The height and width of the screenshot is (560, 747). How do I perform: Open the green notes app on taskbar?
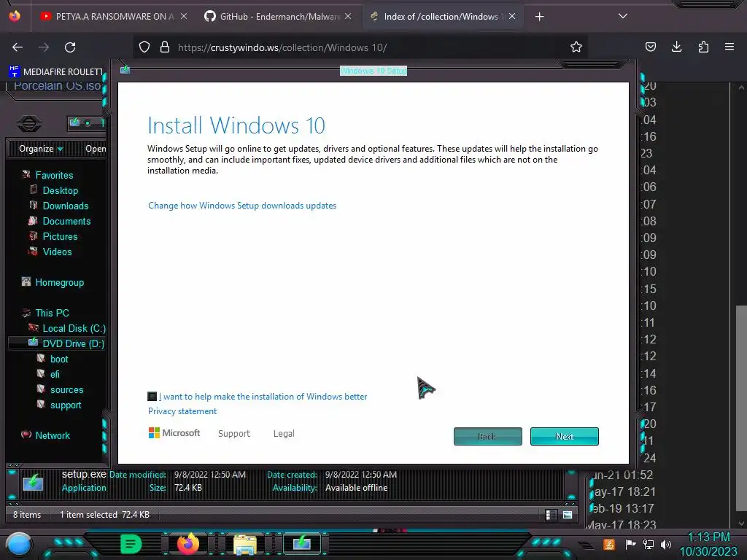(x=131, y=544)
